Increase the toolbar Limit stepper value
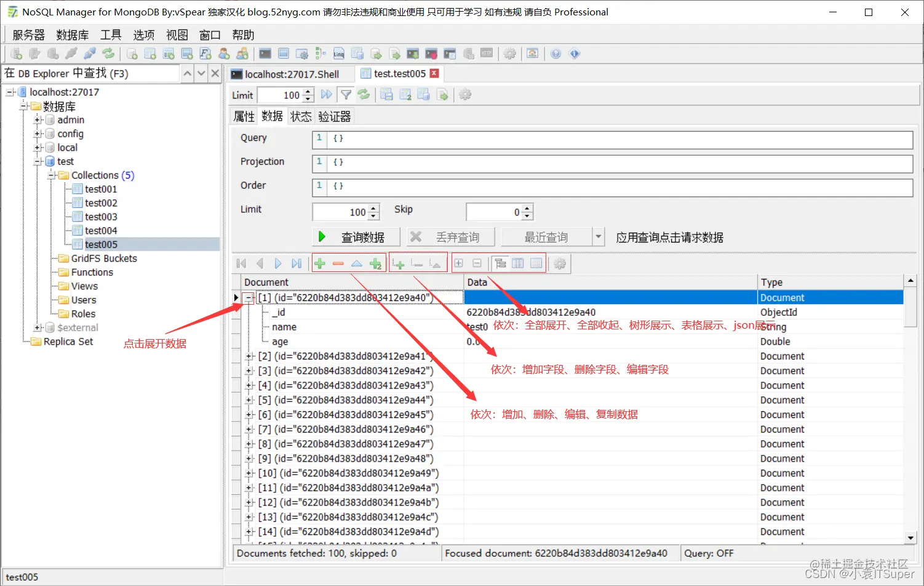 tap(308, 91)
